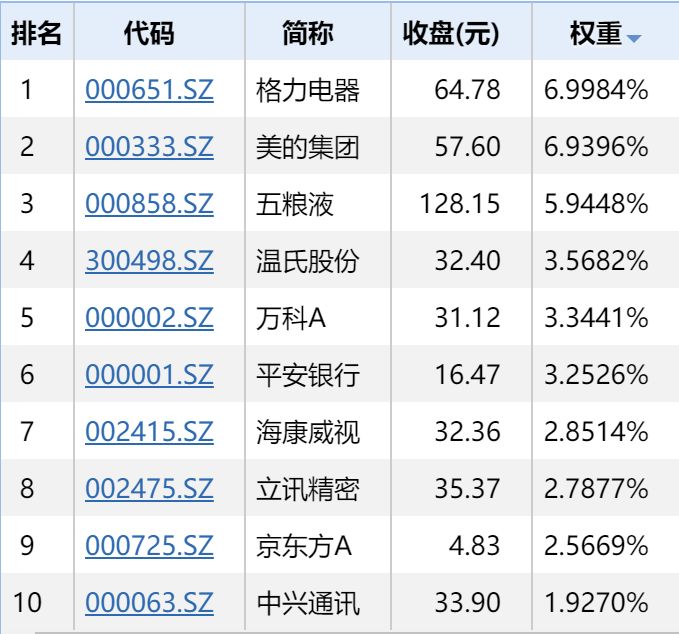
Task: Click the weight value 2.5669%
Action: (x=596, y=546)
